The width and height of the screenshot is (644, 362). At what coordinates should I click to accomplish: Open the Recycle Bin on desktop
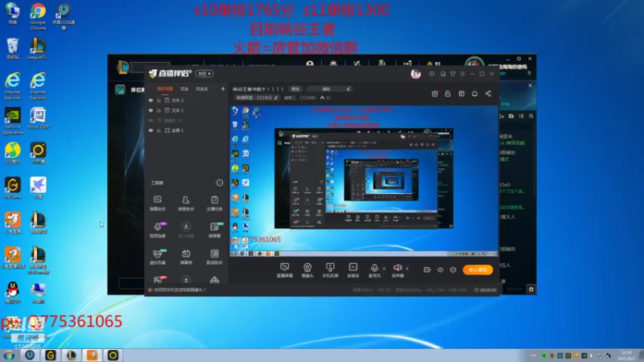click(13, 48)
